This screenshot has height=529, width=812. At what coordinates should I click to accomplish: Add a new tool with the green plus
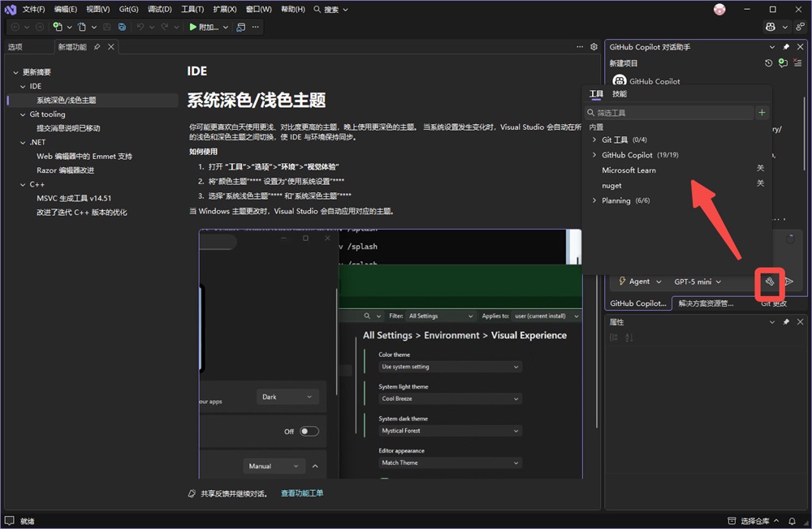(x=762, y=112)
